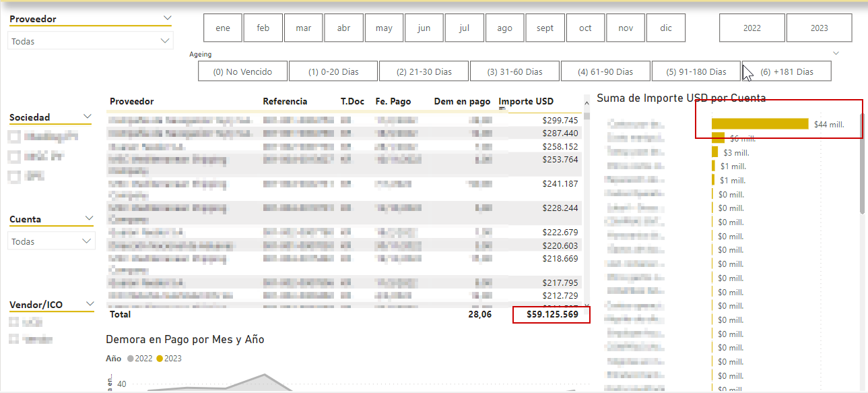Sort table by T.Doc column header

(x=352, y=101)
